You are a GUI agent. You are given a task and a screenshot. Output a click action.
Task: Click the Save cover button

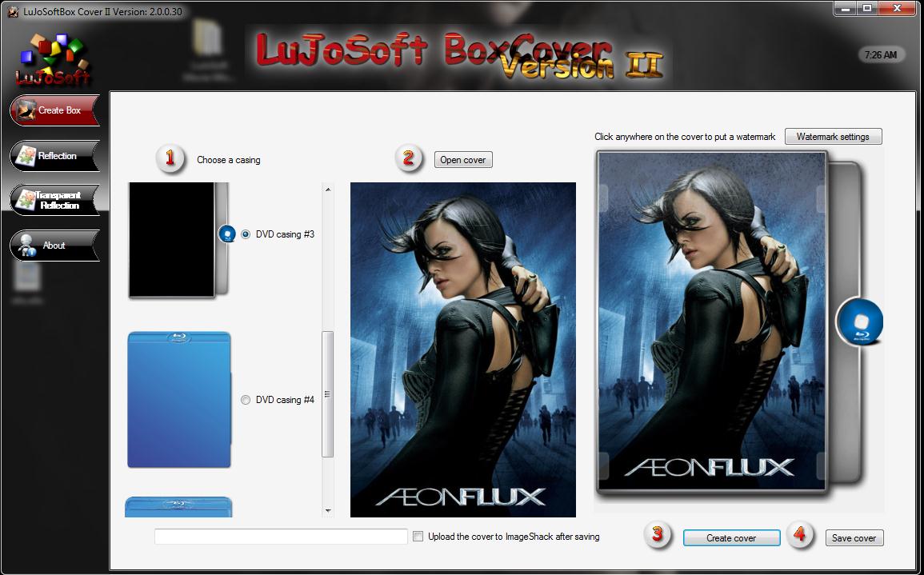[x=854, y=538]
